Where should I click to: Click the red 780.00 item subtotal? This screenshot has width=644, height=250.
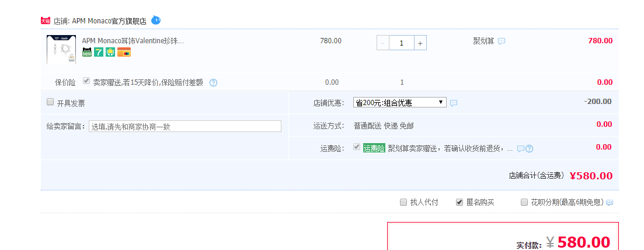click(600, 41)
